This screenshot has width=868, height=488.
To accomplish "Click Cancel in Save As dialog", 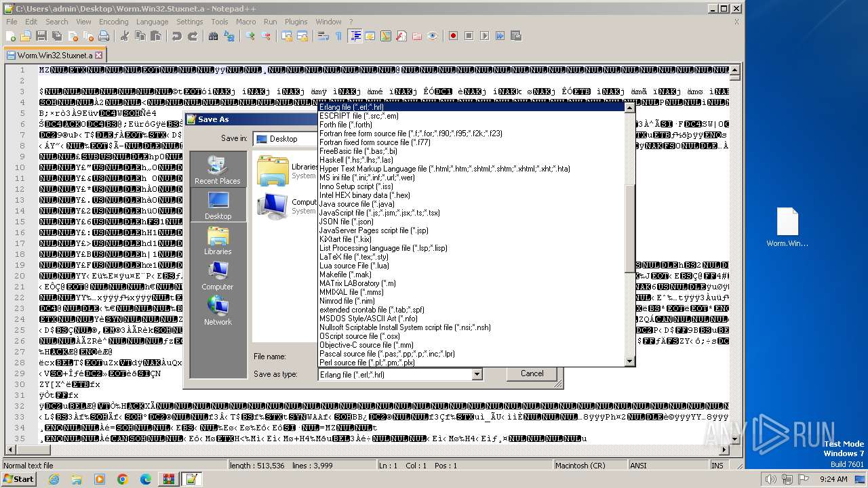I will click(x=532, y=373).
